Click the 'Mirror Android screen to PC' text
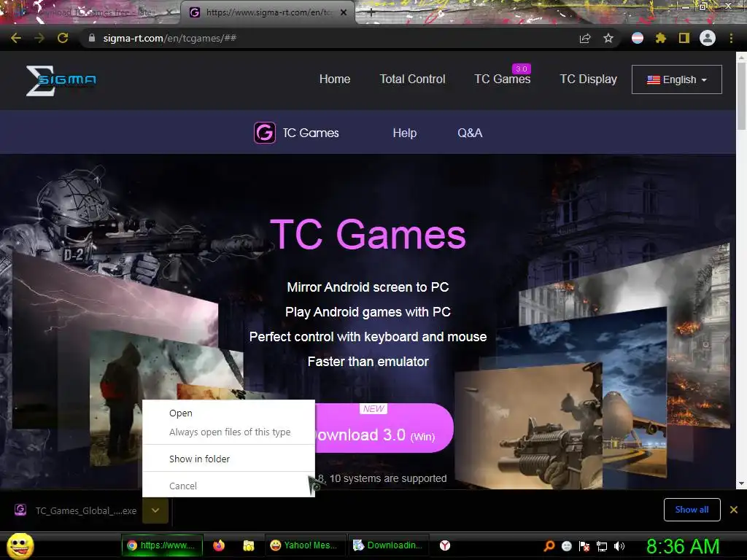747x560 pixels. pos(368,287)
